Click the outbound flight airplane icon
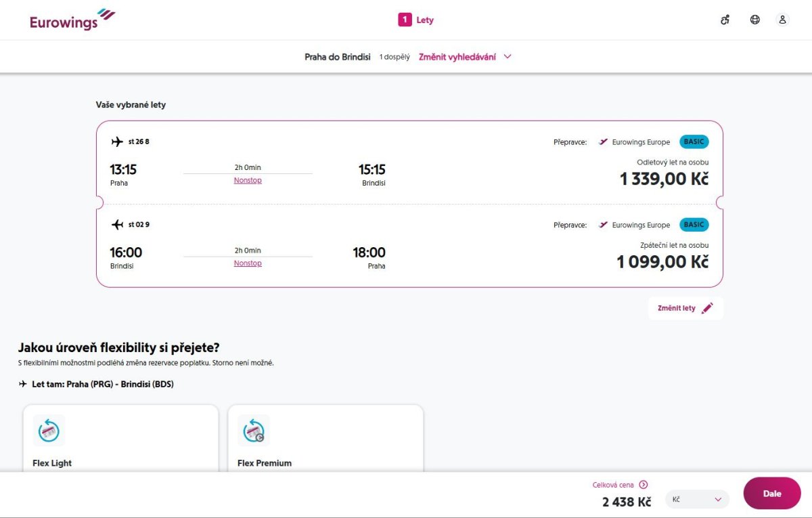 117,142
